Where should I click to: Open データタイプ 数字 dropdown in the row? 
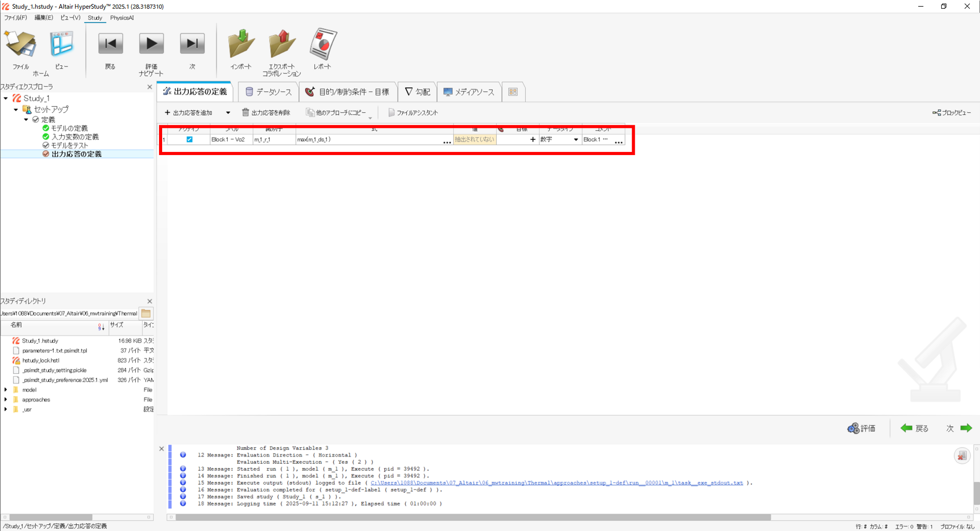coord(576,139)
